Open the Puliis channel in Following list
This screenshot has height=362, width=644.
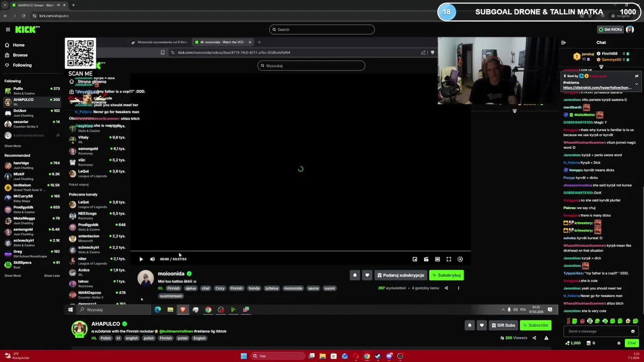coord(31,90)
